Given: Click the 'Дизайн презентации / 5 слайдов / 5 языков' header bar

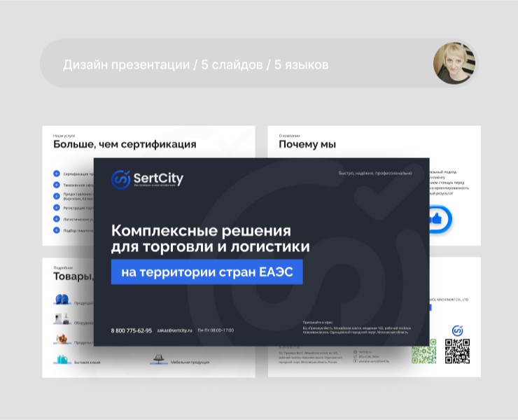Looking at the screenshot, I should (259, 64).
